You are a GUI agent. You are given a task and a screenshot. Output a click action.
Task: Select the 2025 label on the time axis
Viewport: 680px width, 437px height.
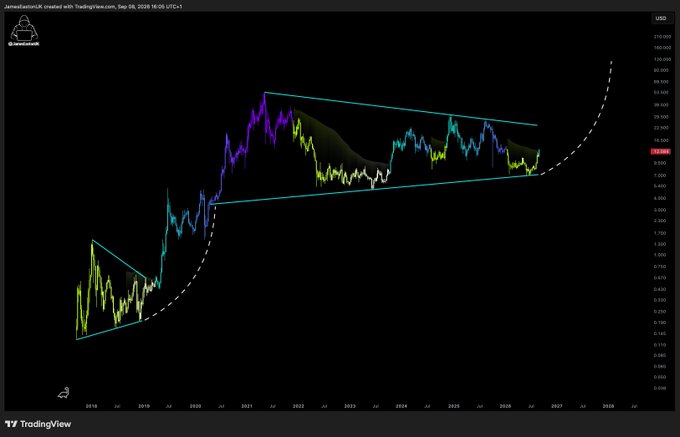(x=454, y=406)
